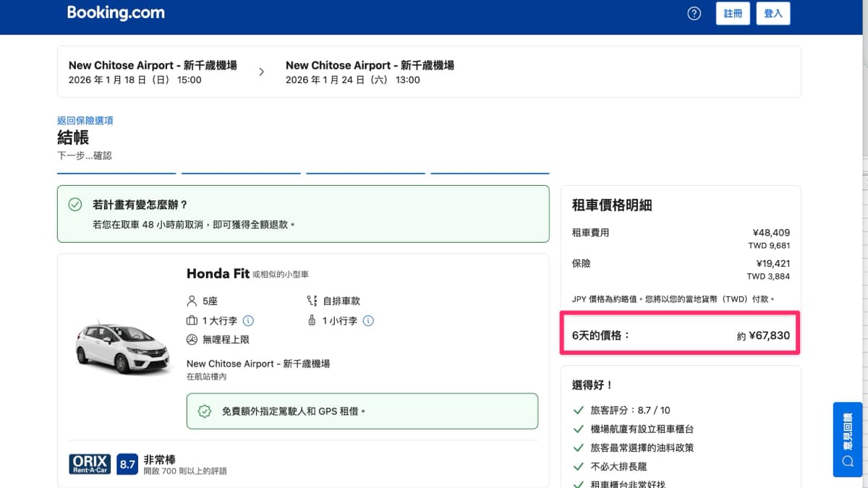This screenshot has width=868, height=488.
Task: Click the 非常棒 rating label
Action: coord(160,459)
